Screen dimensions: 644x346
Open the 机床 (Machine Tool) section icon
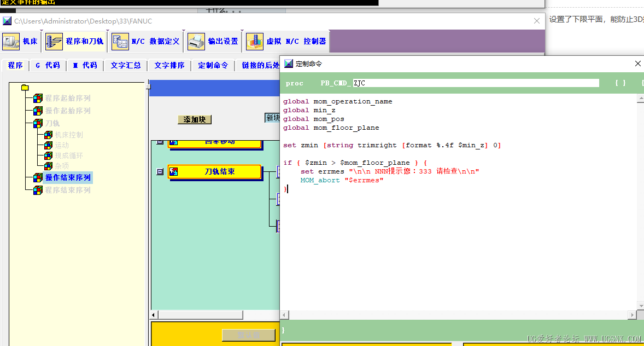click(x=11, y=42)
